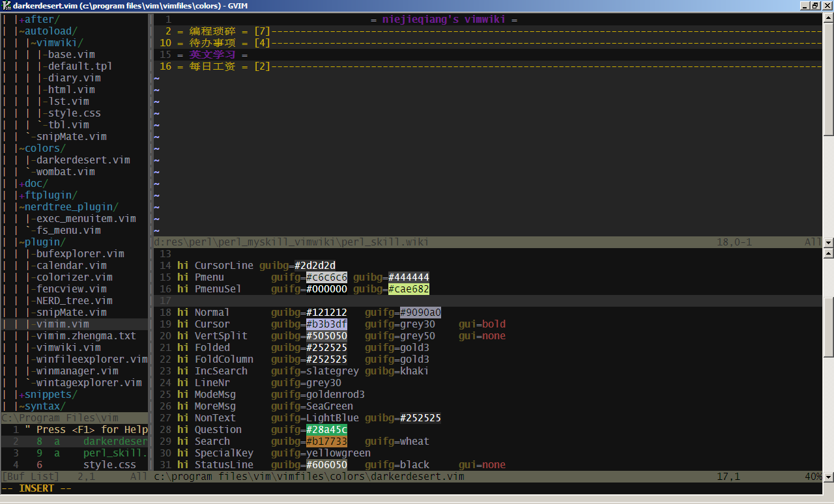Open snipMate.vim under autoload
The height and width of the screenshot is (504, 834).
pos(72,137)
